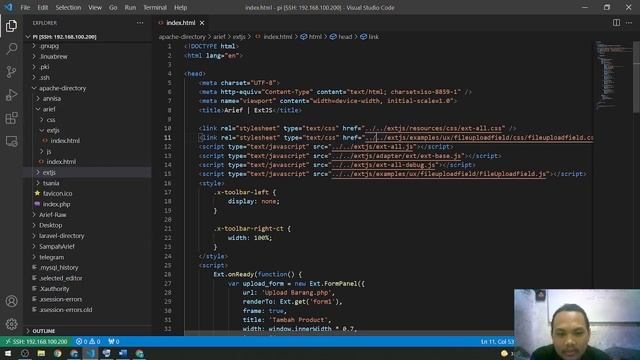Expand the .pki folder
This screenshot has width=640, height=360.
coord(44,67)
